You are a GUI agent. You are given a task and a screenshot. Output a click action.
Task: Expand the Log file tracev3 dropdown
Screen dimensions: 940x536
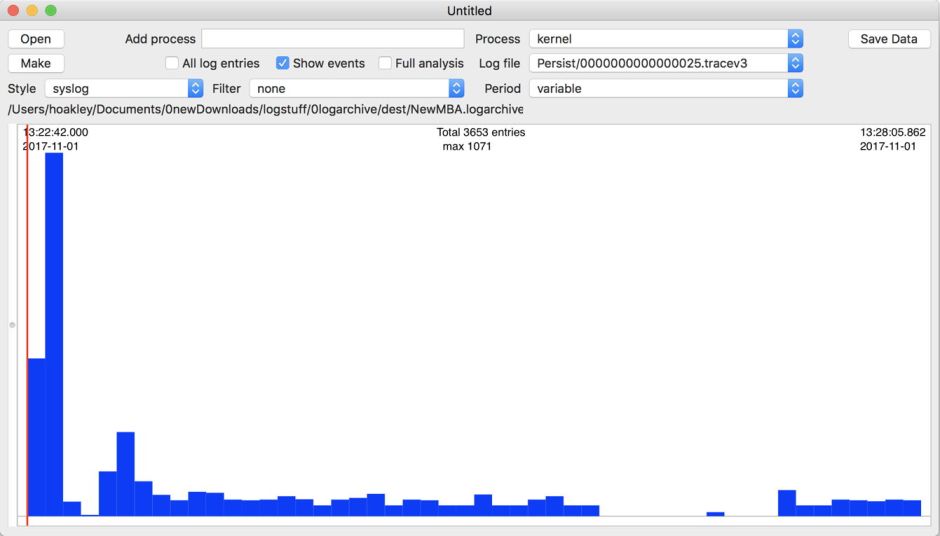[x=666, y=63]
